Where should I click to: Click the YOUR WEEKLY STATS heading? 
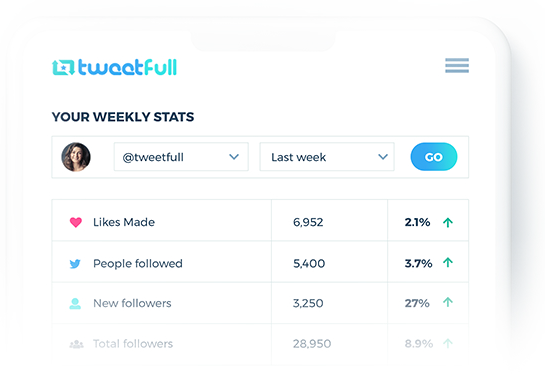(x=123, y=117)
